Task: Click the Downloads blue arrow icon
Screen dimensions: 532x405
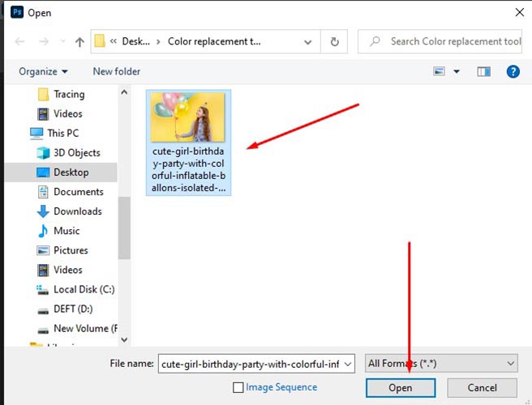Action: (43, 211)
